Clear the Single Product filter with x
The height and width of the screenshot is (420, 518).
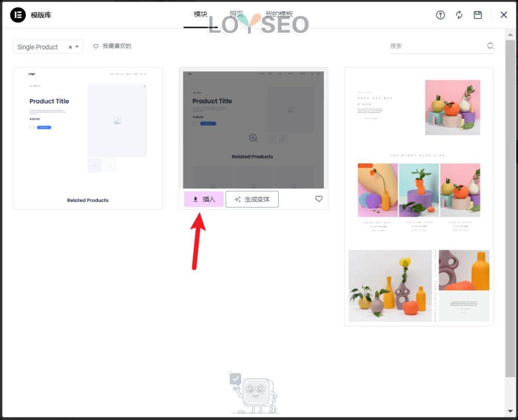tap(70, 47)
